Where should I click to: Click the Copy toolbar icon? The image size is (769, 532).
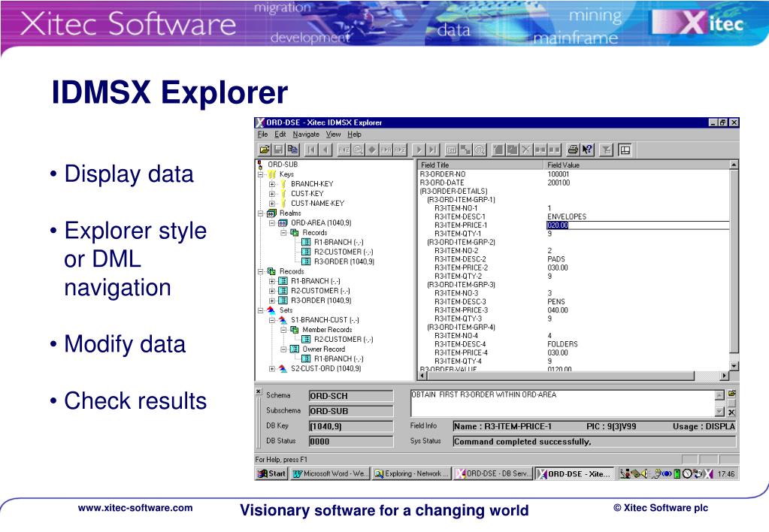(x=292, y=150)
